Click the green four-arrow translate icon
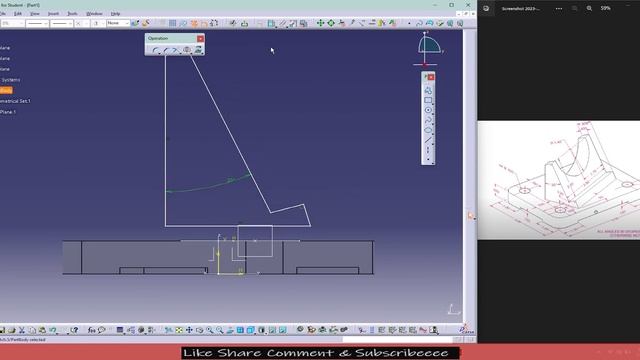Viewport: 640px width, 360px height. pos(320,23)
